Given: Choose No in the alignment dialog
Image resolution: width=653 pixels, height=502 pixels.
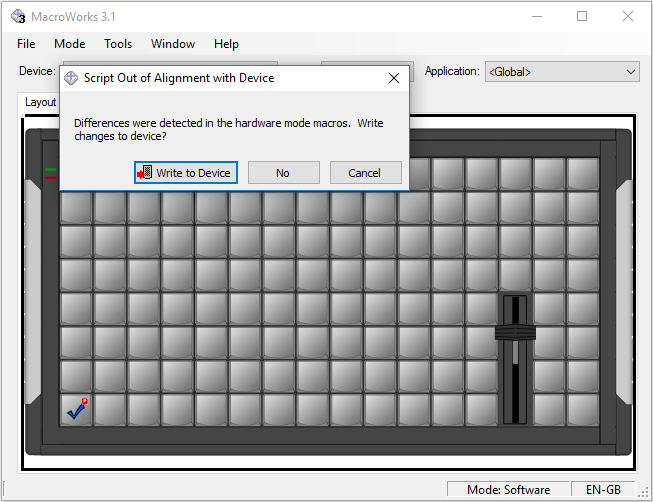Looking at the screenshot, I should click(x=284, y=172).
